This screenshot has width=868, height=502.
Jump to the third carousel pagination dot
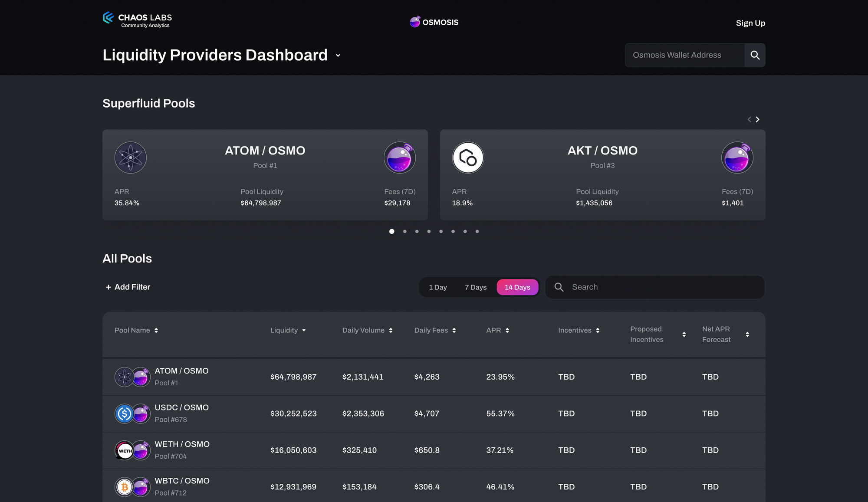tap(417, 232)
